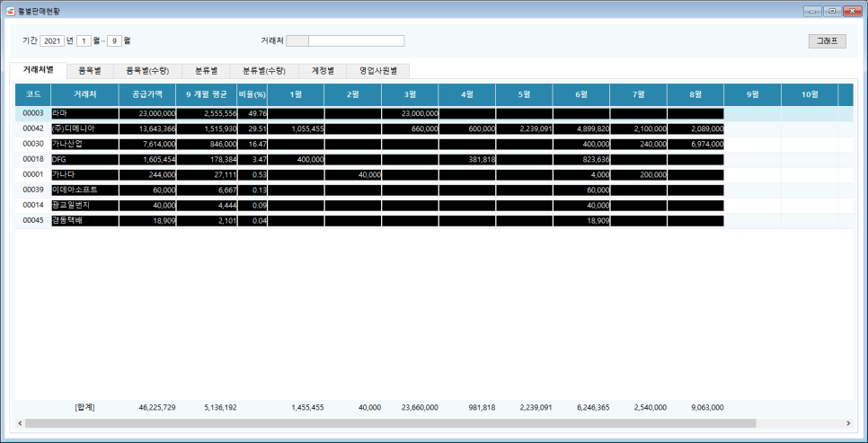This screenshot has width=868, height=443.
Task: Click the end month field showing 9
Action: [x=114, y=41]
